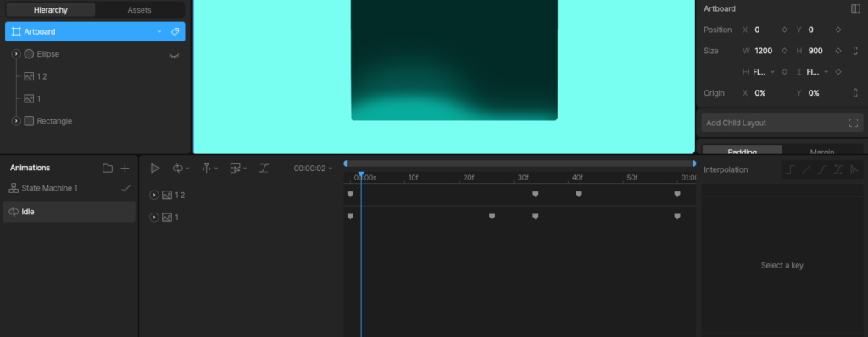Switch to the Assets tab
The width and height of the screenshot is (868, 337).
tap(140, 10)
